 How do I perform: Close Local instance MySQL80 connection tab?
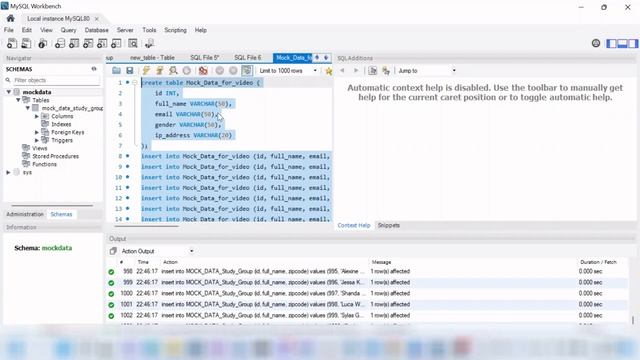click(x=97, y=19)
